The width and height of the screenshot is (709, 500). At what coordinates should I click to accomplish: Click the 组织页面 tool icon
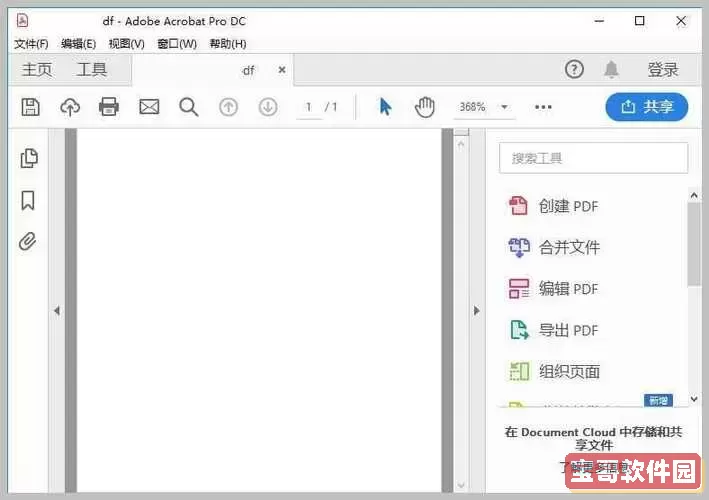pos(519,371)
